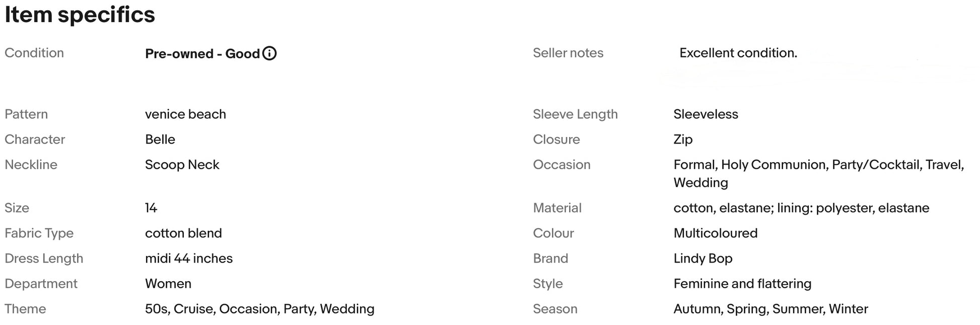
Task: Click the Theme value starting with 50s
Action: coord(260,309)
